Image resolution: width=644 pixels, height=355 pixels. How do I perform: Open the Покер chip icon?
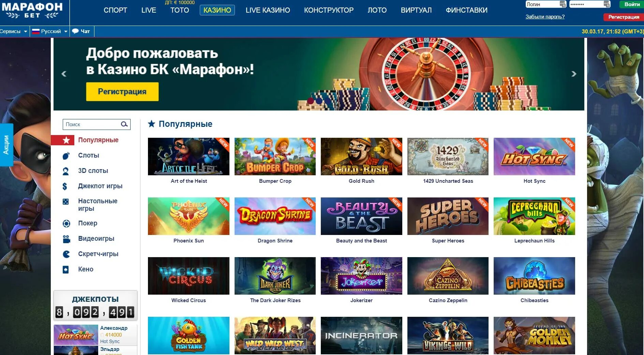(x=66, y=223)
